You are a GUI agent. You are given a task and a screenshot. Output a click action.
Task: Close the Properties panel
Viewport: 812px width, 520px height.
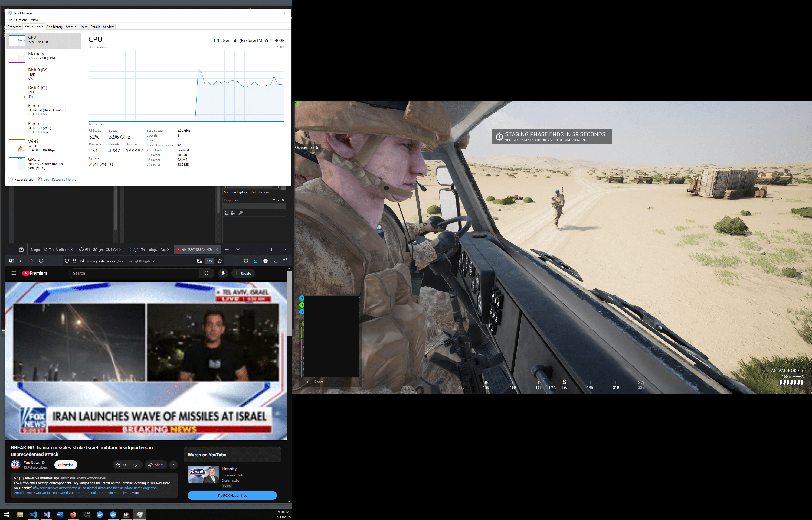click(x=283, y=200)
